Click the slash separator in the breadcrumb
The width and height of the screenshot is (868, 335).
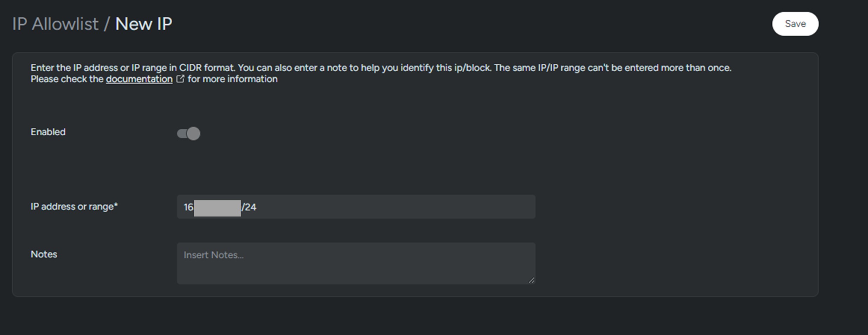coord(107,24)
